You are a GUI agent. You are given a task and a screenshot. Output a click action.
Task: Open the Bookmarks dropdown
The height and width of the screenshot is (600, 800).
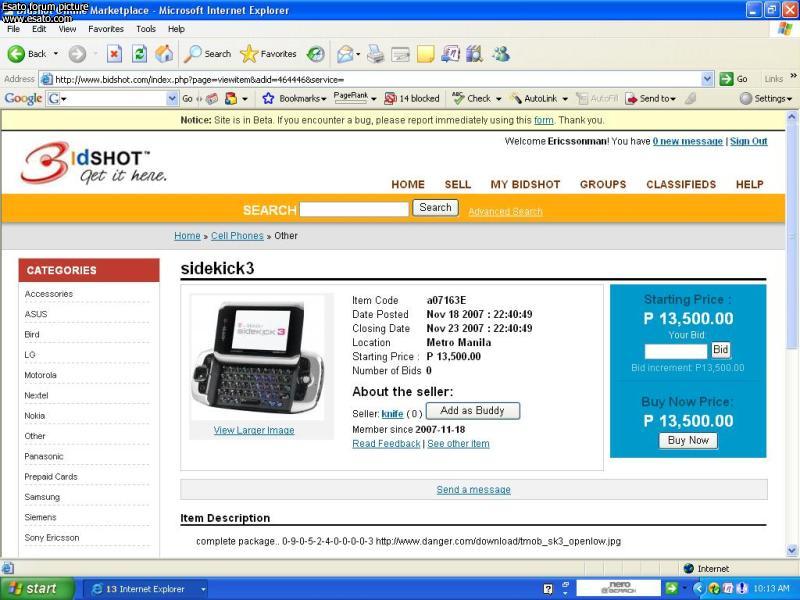(x=323, y=99)
